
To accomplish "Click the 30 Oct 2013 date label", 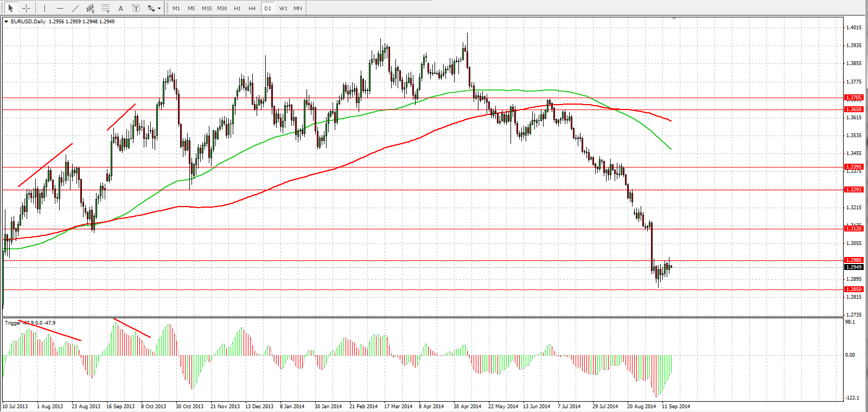I will [189, 406].
